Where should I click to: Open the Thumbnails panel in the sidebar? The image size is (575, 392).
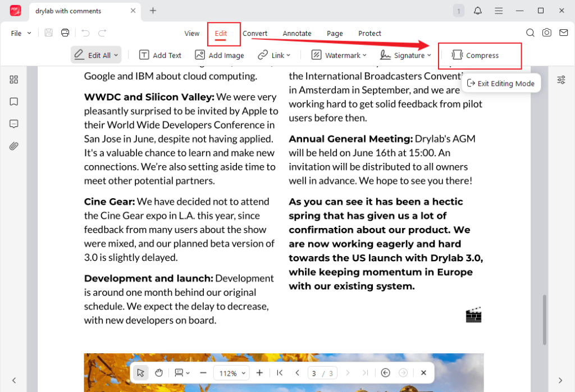pyautogui.click(x=13, y=80)
